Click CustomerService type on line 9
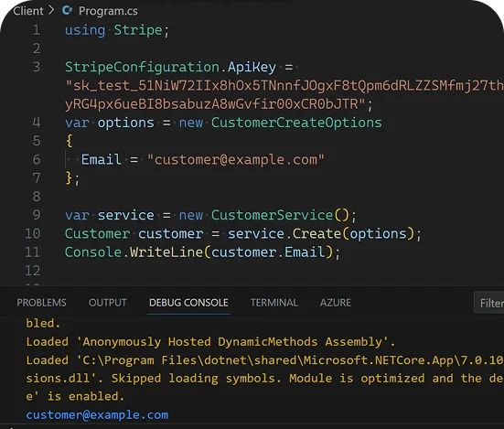This screenshot has height=429, width=504. (x=272, y=215)
